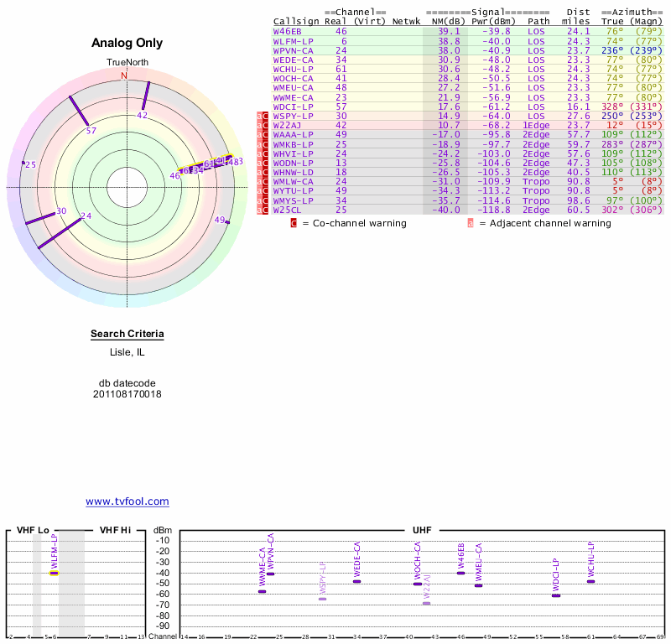
Task: Open the www.tvfool.com link
Action: point(127,501)
